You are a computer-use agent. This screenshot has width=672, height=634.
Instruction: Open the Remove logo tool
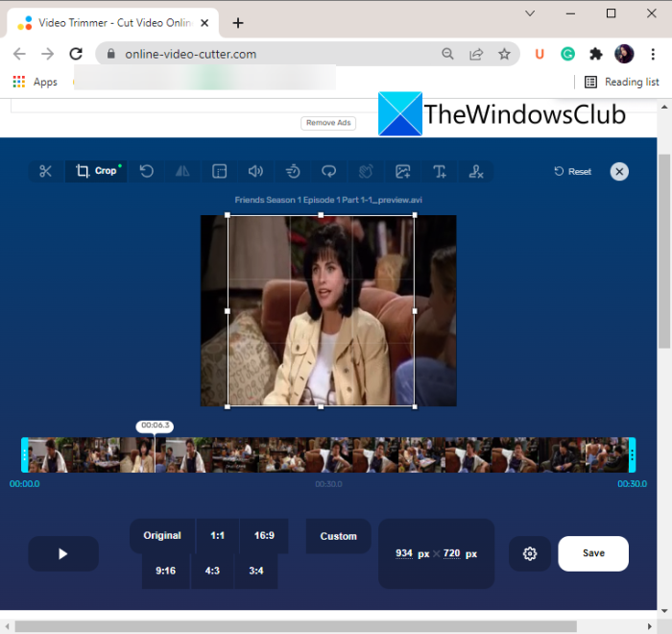[476, 171]
